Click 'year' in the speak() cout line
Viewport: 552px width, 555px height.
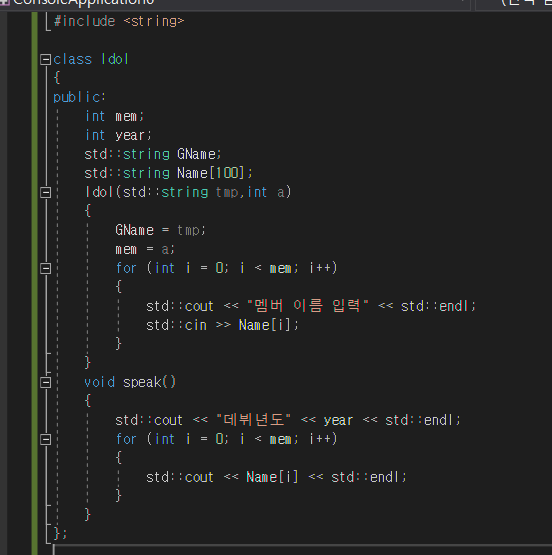(338, 420)
